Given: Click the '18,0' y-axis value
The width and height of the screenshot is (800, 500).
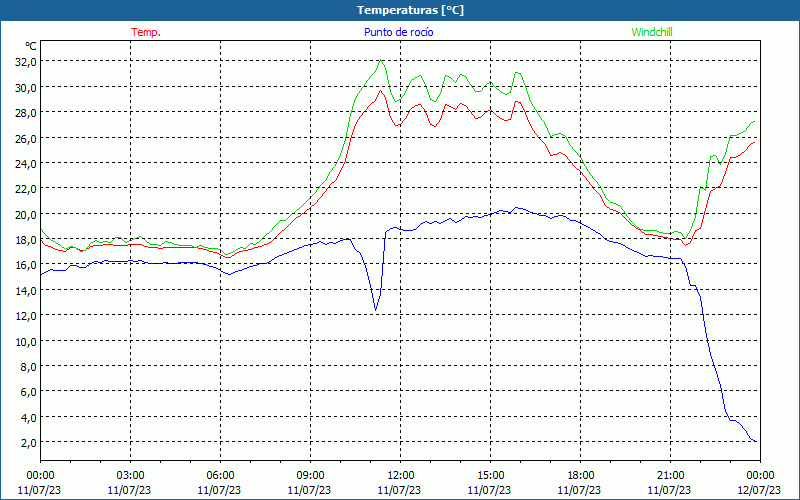Looking at the screenshot, I should pyautogui.click(x=26, y=240).
